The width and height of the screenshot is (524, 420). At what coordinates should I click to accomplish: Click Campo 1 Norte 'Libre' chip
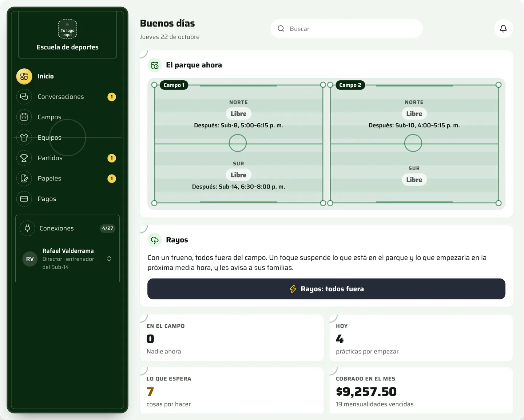(238, 114)
